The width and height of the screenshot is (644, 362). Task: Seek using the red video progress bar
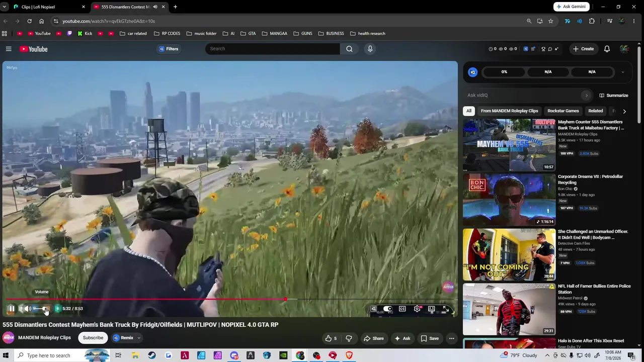230,299
